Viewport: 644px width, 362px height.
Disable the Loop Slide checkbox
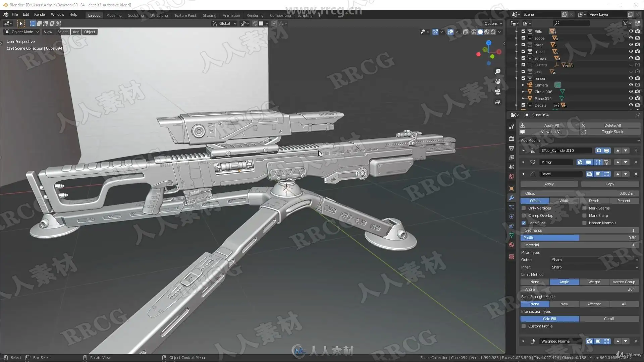coord(524,223)
